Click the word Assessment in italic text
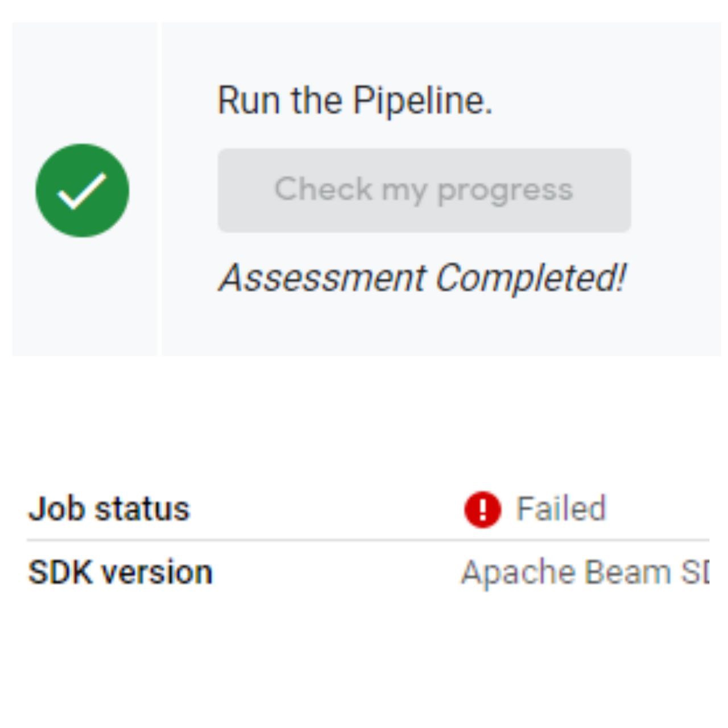 322,278
